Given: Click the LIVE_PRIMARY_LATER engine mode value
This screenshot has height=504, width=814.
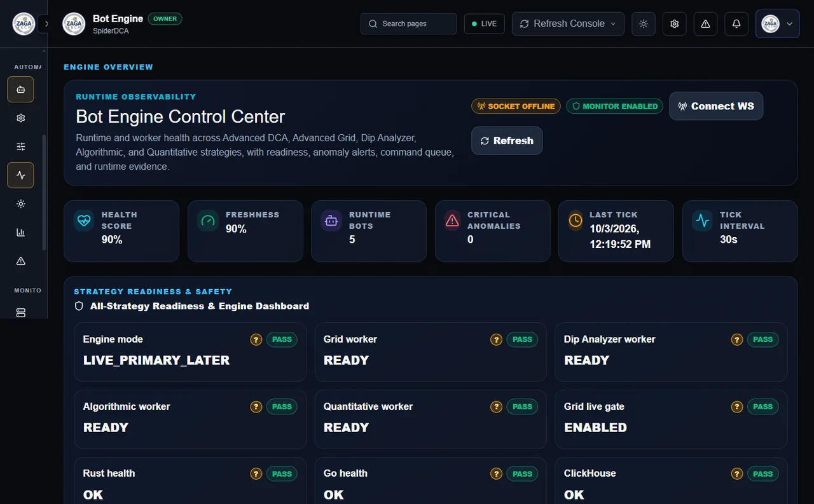Looking at the screenshot, I should click(x=156, y=360).
